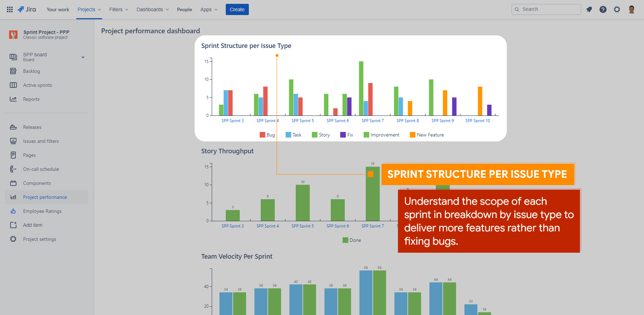The height and width of the screenshot is (315, 644).
Task: Open the help question mark icon
Action: click(x=603, y=9)
